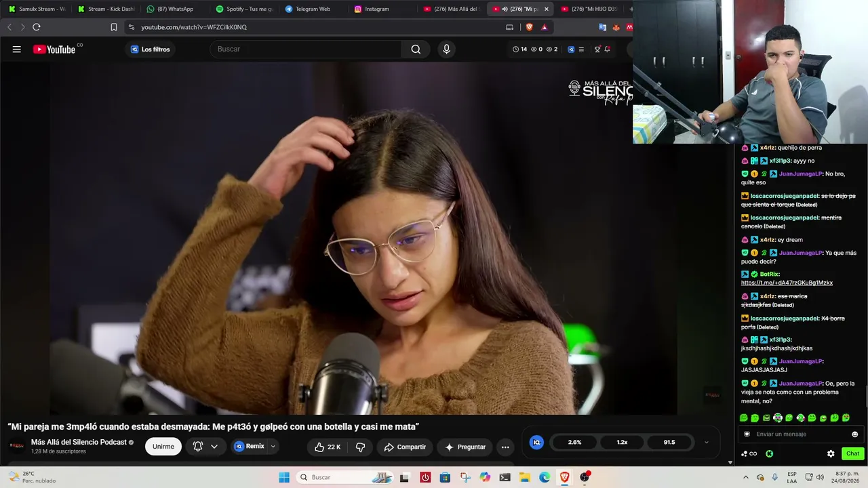
Task: Click the YouTube search magnifier button
Action: (416, 49)
